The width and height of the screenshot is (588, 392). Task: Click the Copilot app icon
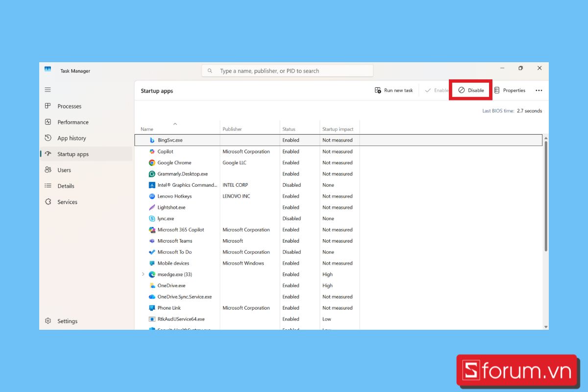point(152,151)
